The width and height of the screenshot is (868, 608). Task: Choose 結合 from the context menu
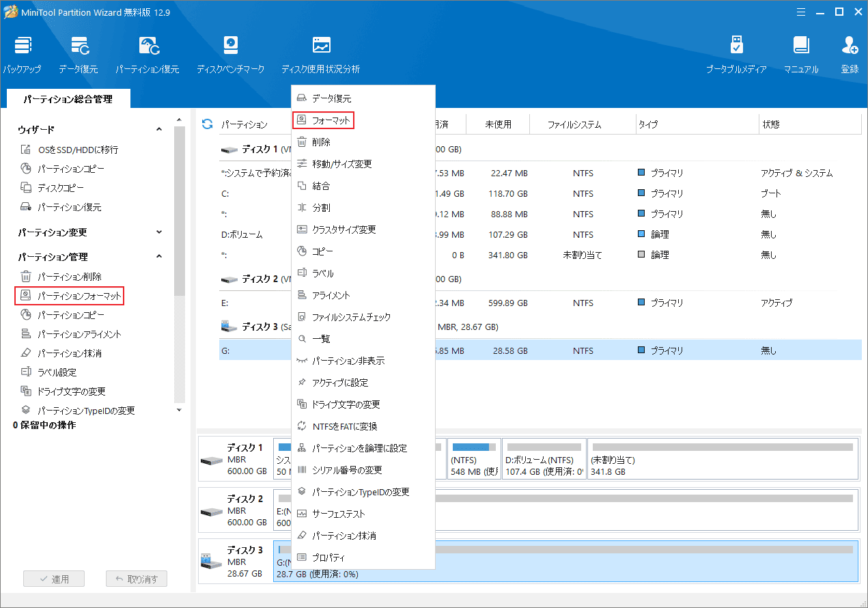(x=363, y=186)
